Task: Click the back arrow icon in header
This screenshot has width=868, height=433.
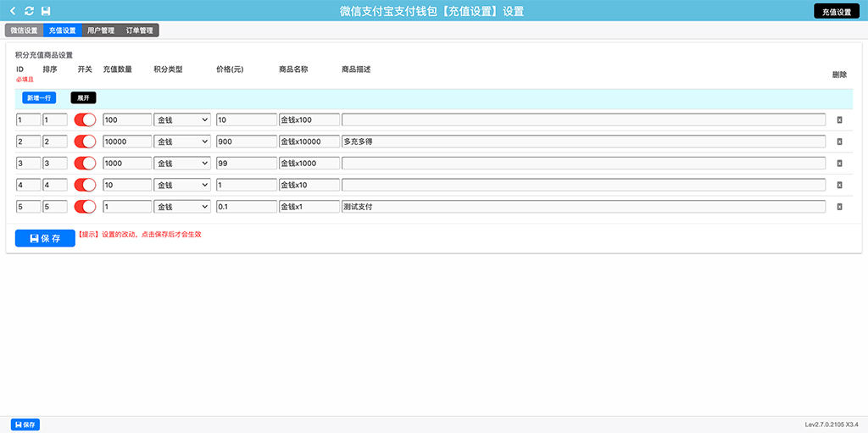Action: (x=13, y=11)
